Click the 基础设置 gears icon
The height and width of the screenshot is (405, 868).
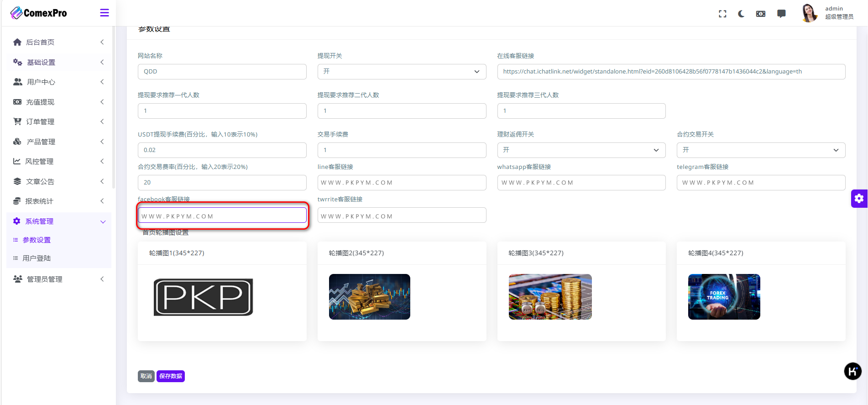[x=17, y=62]
